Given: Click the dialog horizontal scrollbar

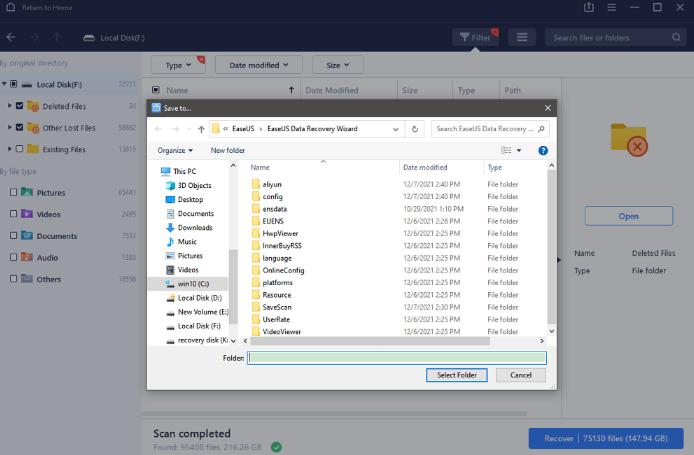Looking at the screenshot, I should point(370,341).
